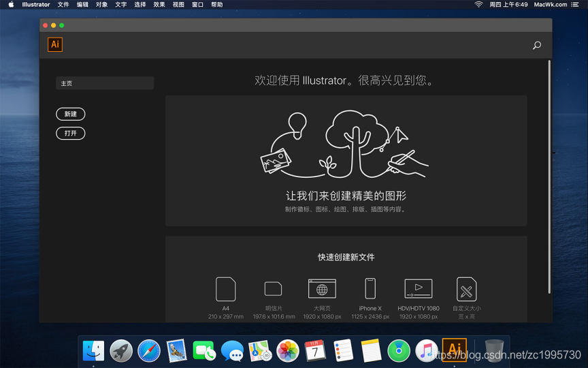Screen dimensions: 588x368
Task: Open the notification center list icon
Action: tap(575, 5)
